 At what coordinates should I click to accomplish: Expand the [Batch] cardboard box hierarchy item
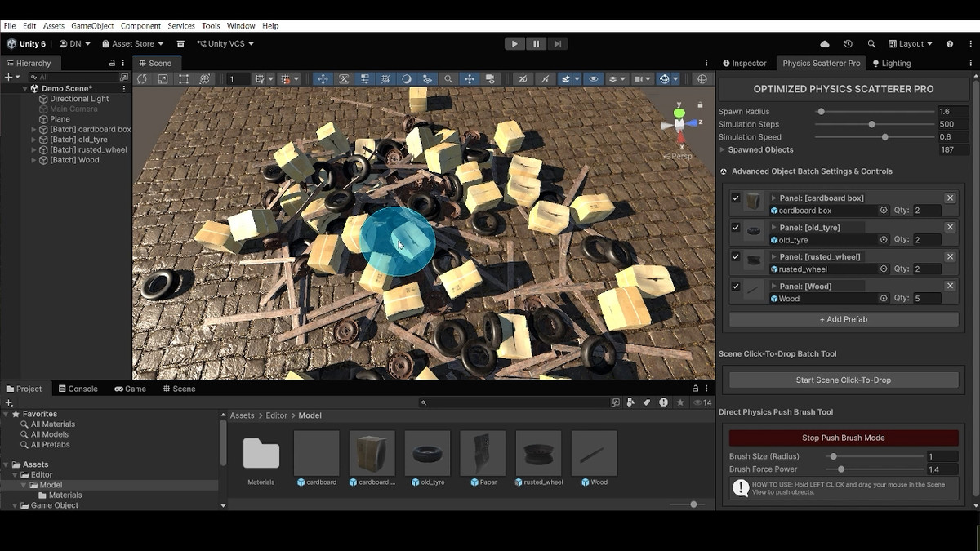(33, 130)
